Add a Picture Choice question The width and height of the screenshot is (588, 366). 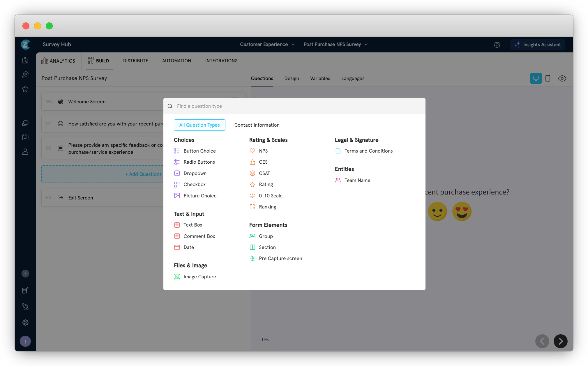click(200, 196)
